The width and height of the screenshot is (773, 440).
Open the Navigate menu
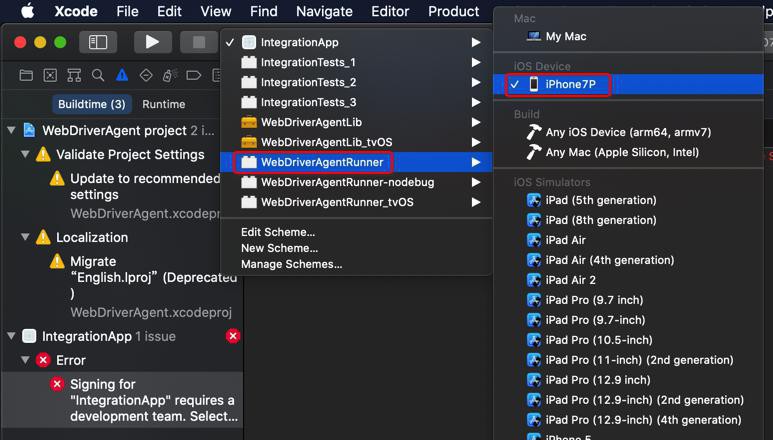[x=324, y=11]
